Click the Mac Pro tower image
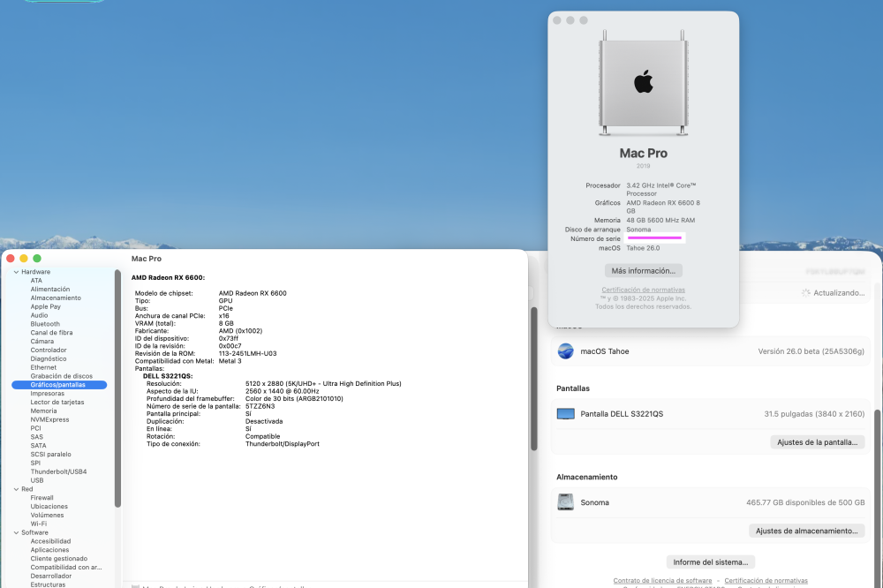The image size is (883, 588). (643, 83)
